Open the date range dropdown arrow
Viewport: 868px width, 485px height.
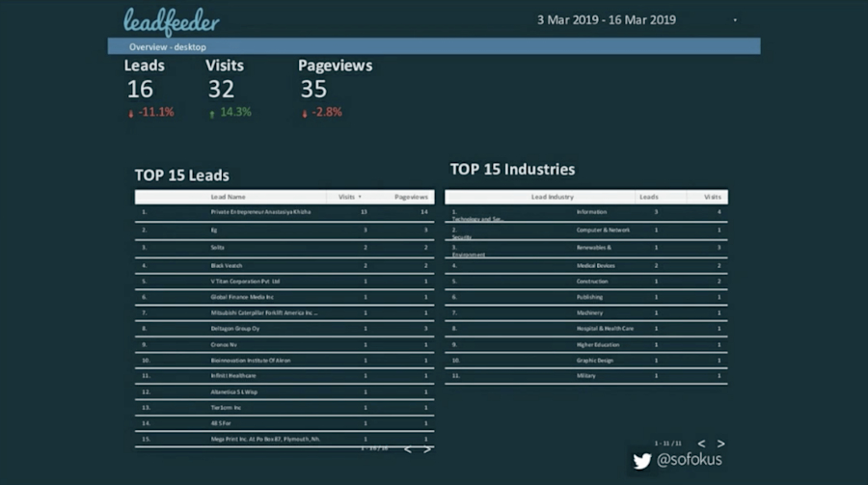coord(735,20)
